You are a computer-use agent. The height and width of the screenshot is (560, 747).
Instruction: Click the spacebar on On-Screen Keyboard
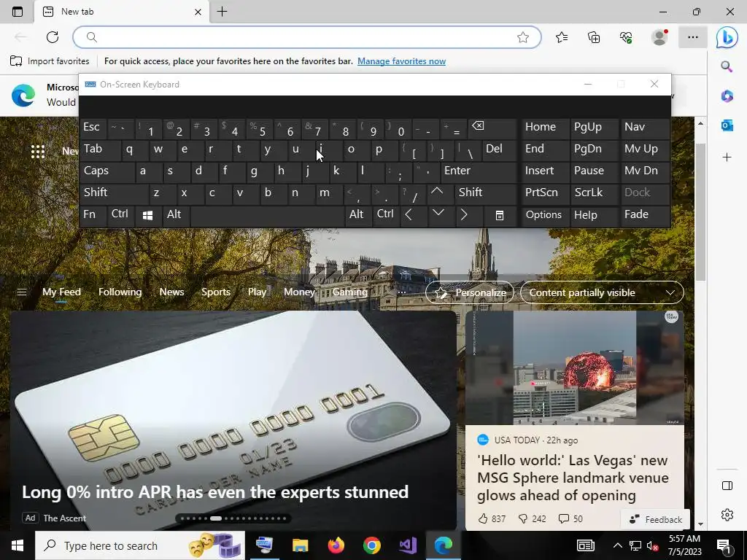pyautogui.click(x=267, y=215)
